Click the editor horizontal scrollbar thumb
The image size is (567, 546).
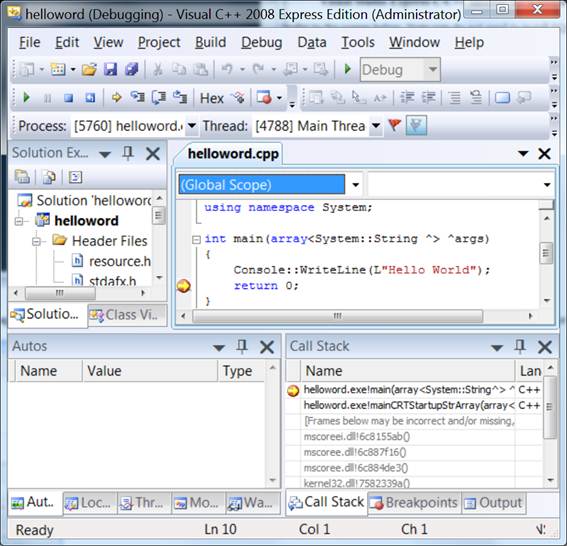(x=337, y=316)
